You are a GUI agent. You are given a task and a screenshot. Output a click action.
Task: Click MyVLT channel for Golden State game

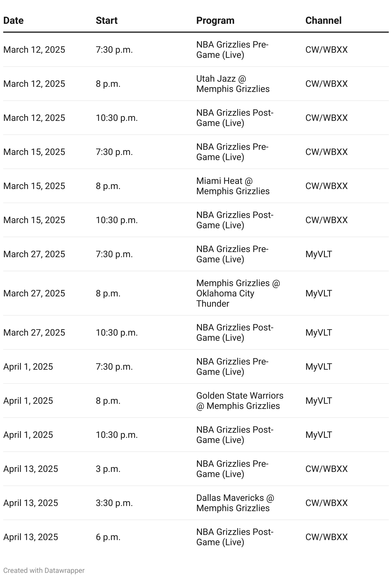(319, 401)
